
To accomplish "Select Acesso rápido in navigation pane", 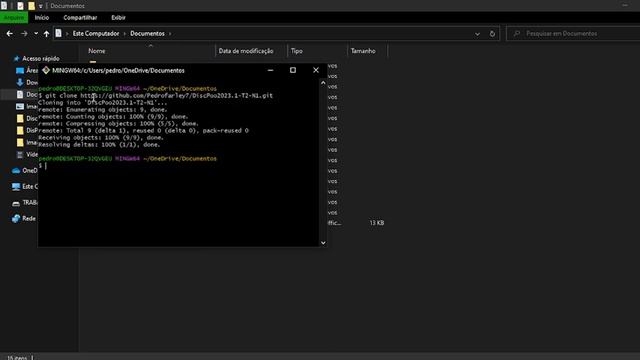I will pyautogui.click(x=40, y=59).
